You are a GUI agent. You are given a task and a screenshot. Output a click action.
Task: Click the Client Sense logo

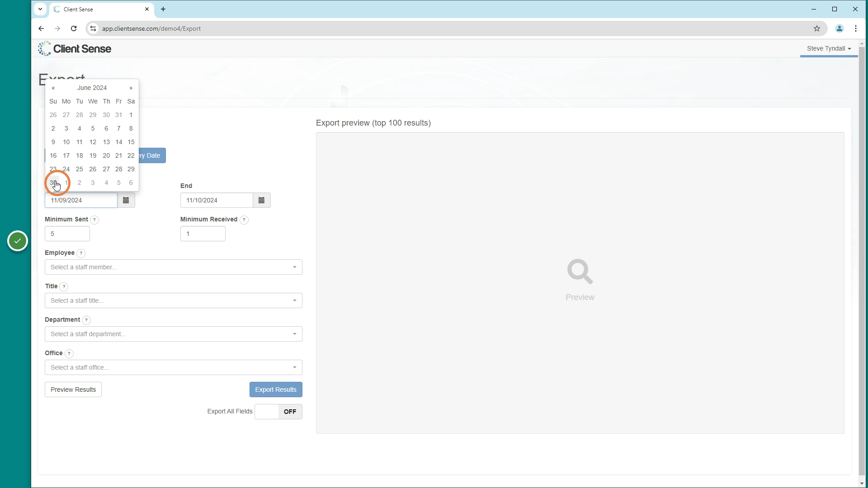pyautogui.click(x=75, y=49)
